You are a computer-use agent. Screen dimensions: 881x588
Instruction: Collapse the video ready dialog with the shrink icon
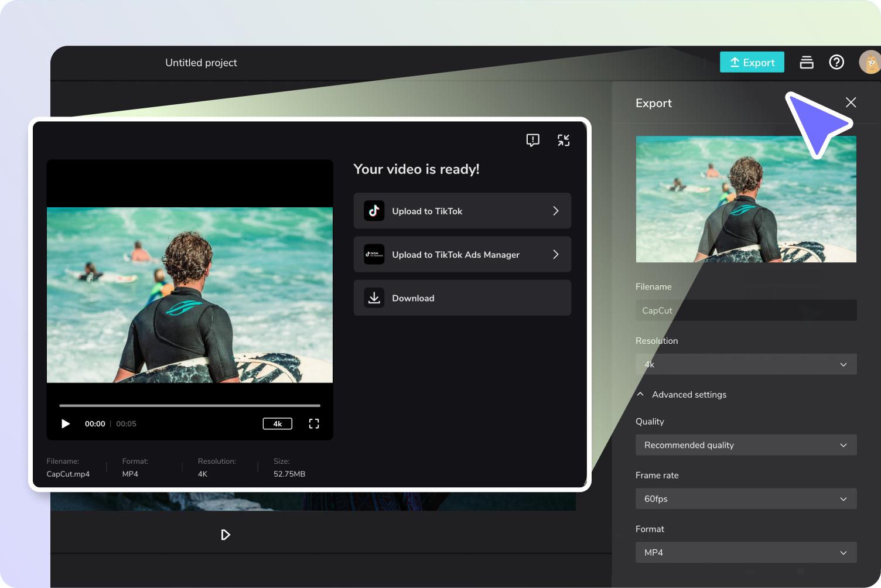564,140
